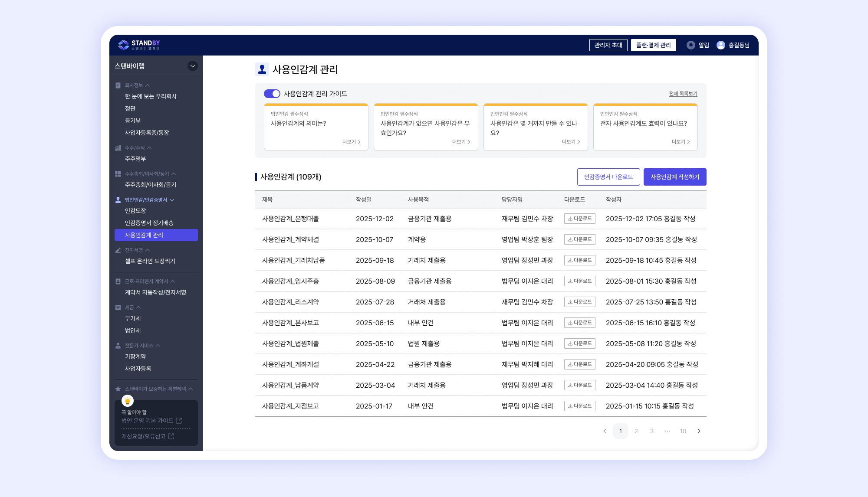Viewport: 868px width, 497px height.
Task: Expand the 법인인감/인감증명서 sidebar section
Action: click(x=172, y=200)
